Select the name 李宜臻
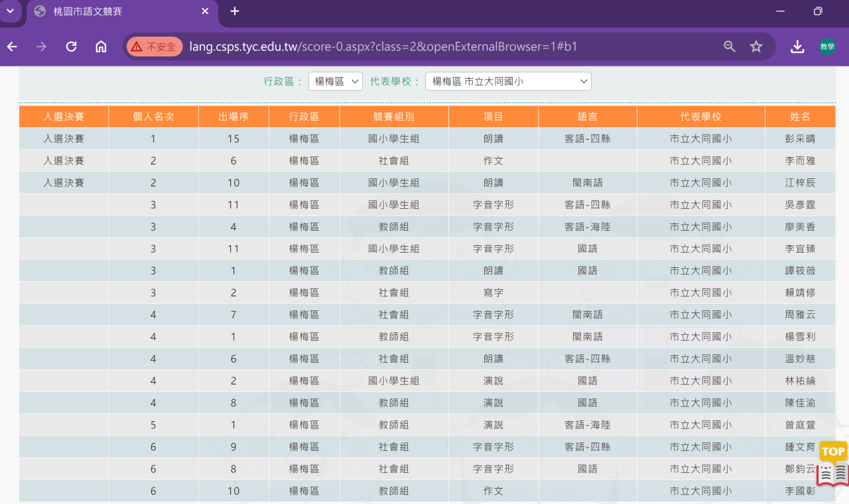This screenshot has height=504, width=849. [801, 249]
